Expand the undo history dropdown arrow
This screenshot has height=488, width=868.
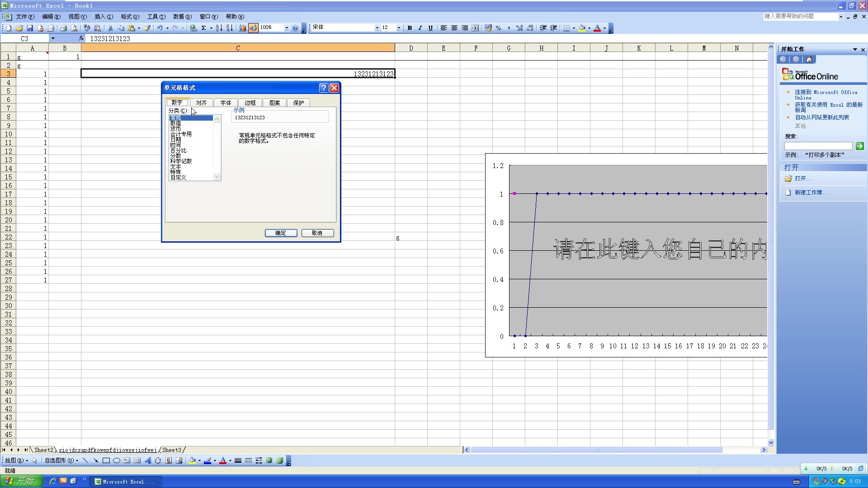(x=167, y=28)
